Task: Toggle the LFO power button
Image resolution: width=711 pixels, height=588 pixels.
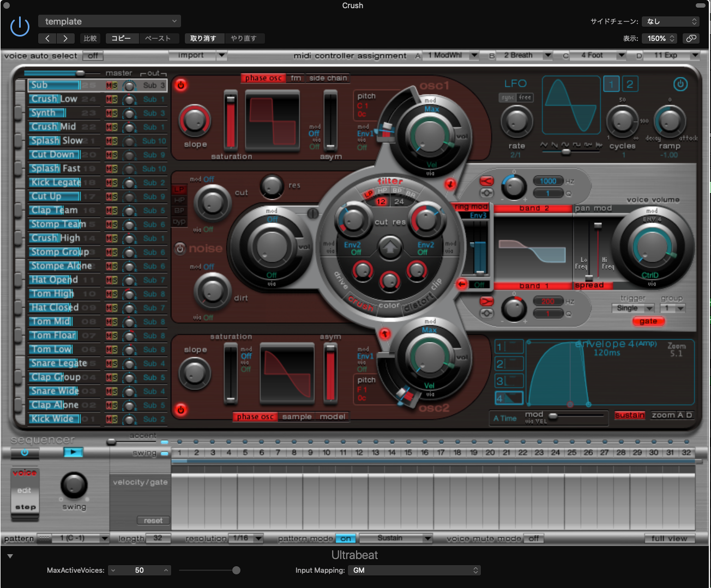Action: pyautogui.click(x=680, y=84)
